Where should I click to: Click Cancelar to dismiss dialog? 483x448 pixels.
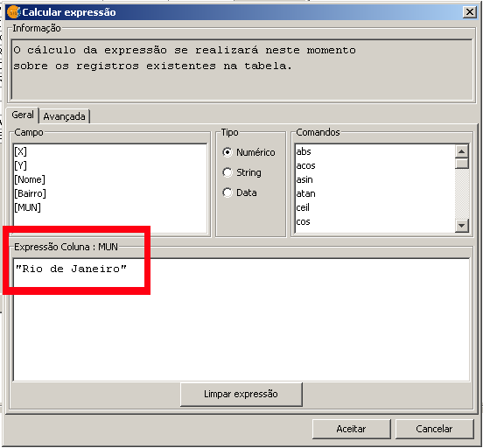tap(434, 429)
